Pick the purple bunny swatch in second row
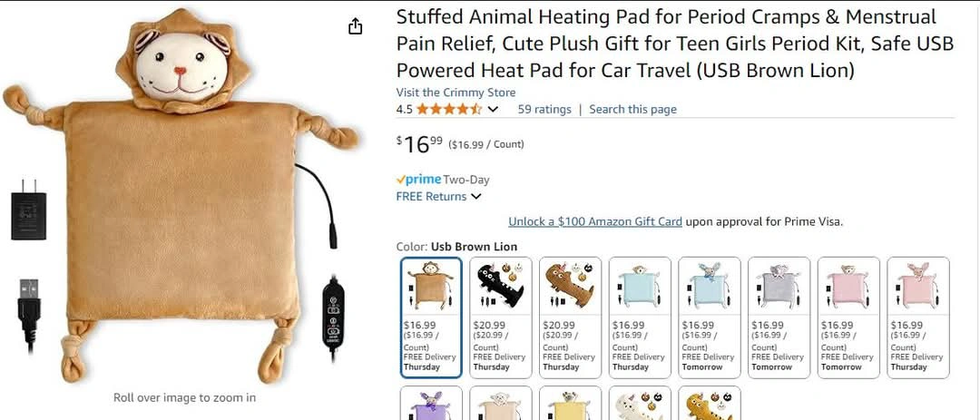980x420 pixels. [431, 403]
